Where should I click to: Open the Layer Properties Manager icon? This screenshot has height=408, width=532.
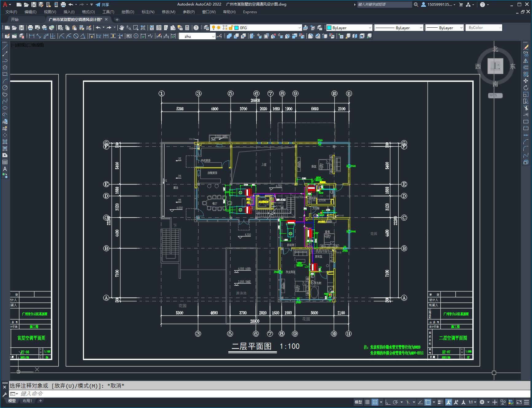pos(206,28)
